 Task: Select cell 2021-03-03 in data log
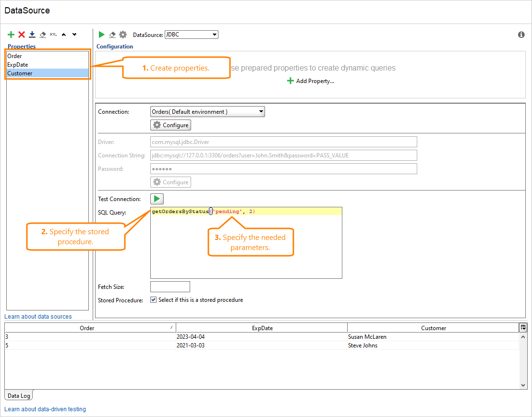(x=262, y=345)
